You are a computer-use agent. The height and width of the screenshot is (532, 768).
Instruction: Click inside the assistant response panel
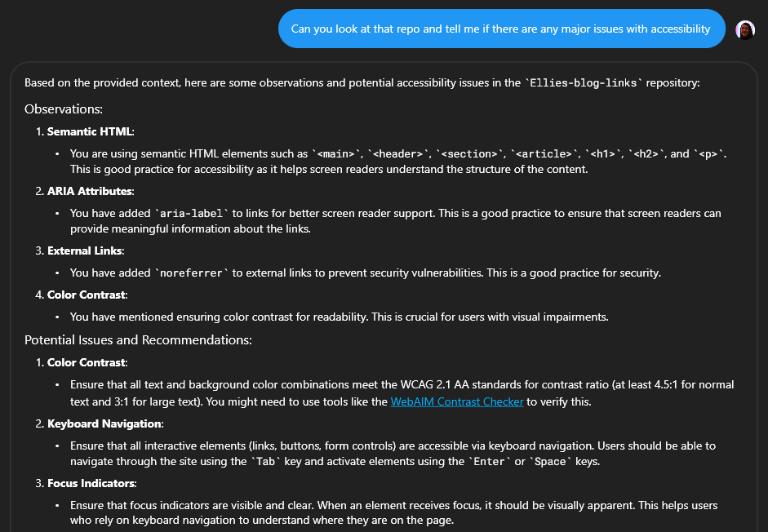point(384,294)
